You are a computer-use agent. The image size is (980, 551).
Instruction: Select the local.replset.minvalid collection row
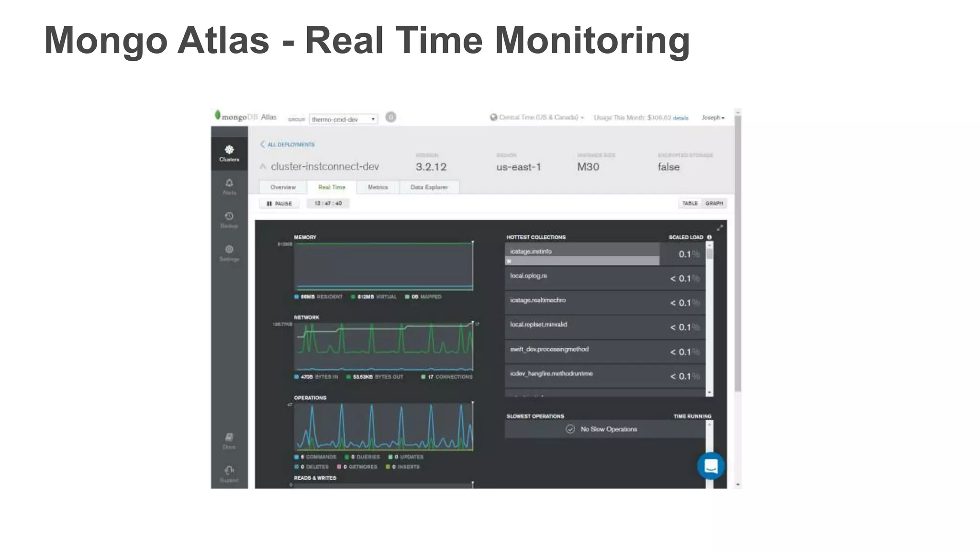[605, 327]
